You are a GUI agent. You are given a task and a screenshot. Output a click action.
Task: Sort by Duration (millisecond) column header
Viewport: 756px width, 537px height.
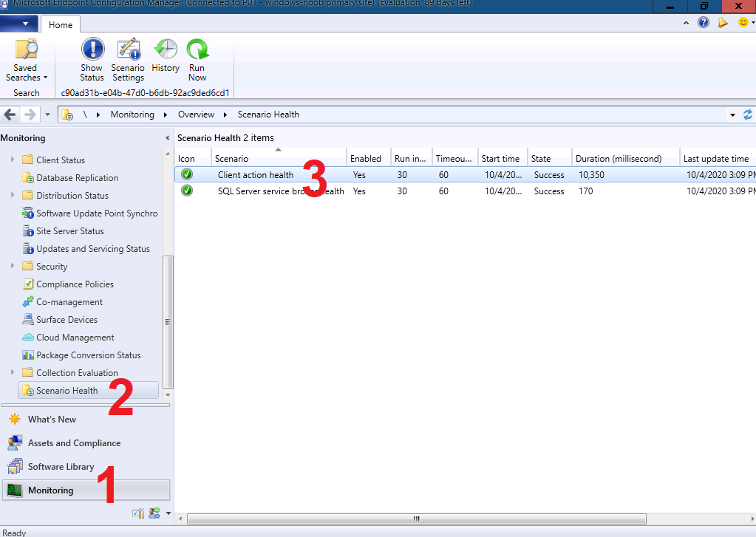tap(625, 159)
